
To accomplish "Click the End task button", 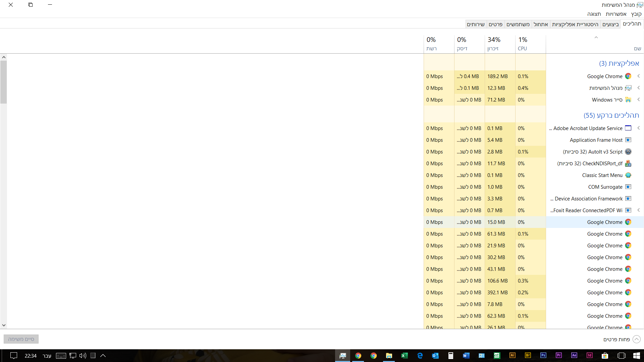I will click(x=21, y=339).
